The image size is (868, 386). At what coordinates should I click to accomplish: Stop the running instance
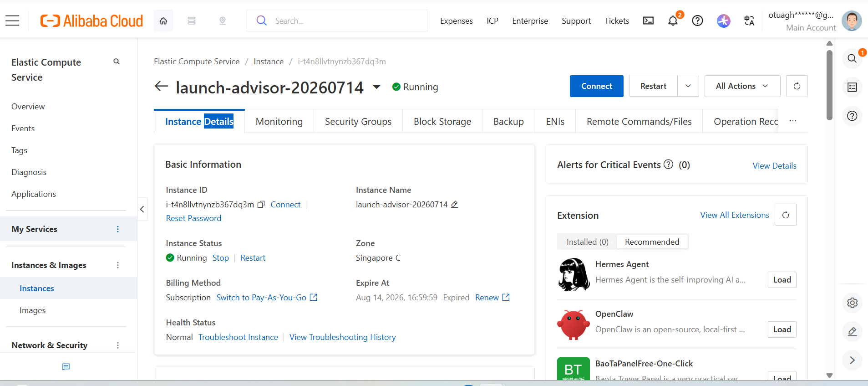(221, 258)
